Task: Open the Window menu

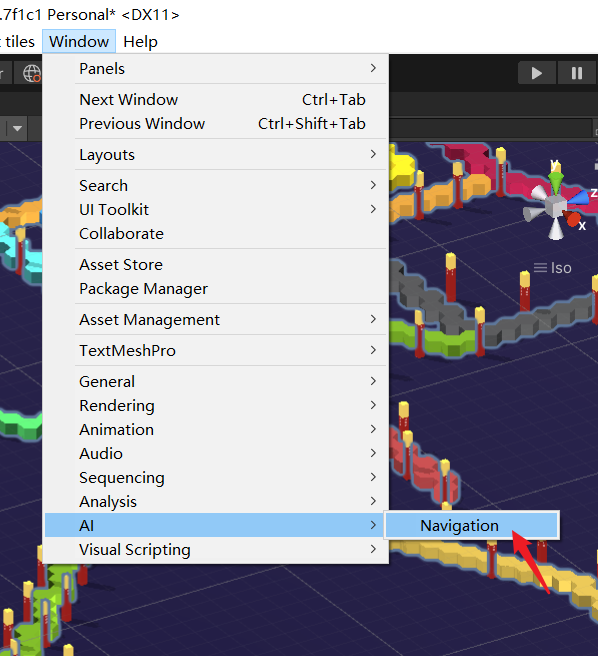Action: click(79, 41)
